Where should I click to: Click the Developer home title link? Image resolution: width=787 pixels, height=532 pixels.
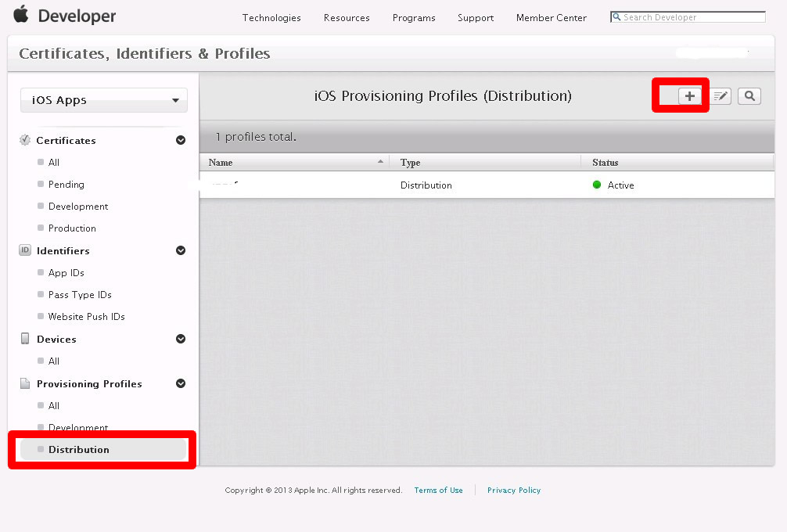77,16
